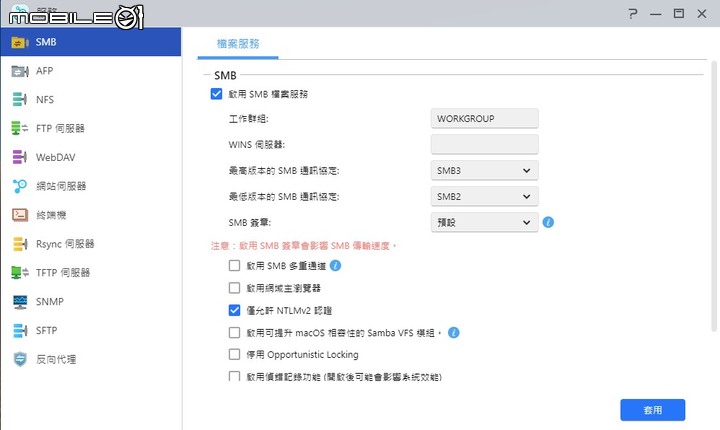Switch to 檔案服務 tab
This screenshot has width=720, height=430.
(x=238, y=44)
